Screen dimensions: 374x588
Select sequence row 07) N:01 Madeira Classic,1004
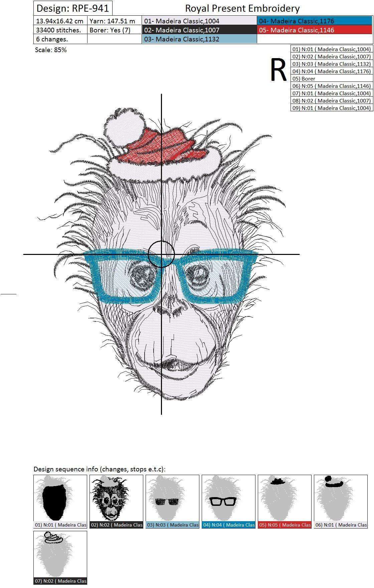pyautogui.click(x=332, y=93)
